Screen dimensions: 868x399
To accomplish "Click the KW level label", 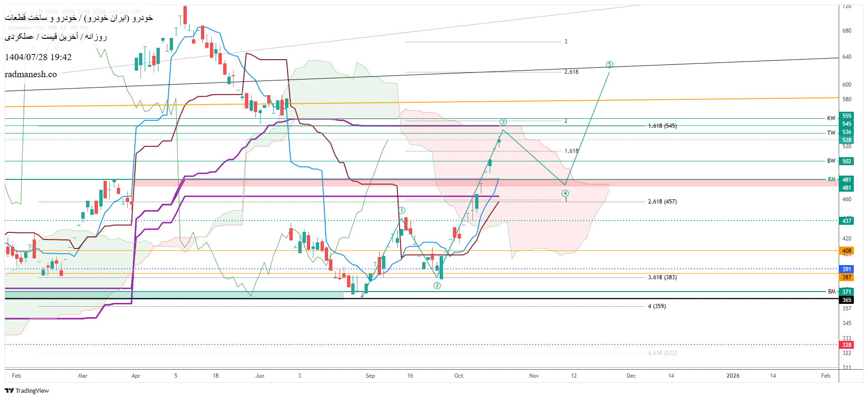I will (831, 118).
